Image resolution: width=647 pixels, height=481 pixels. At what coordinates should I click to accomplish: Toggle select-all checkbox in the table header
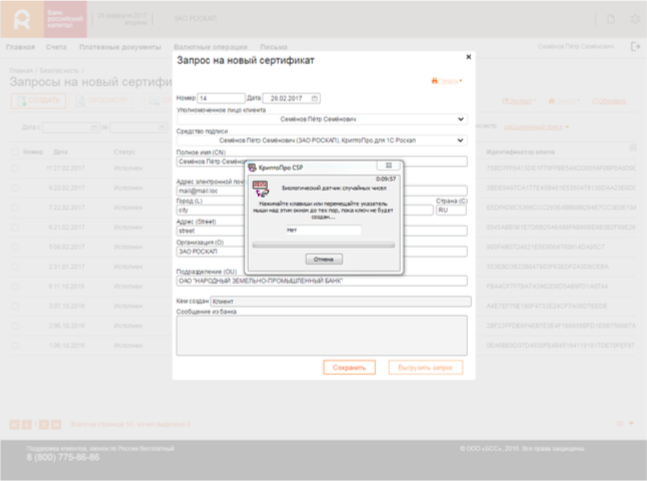point(15,152)
